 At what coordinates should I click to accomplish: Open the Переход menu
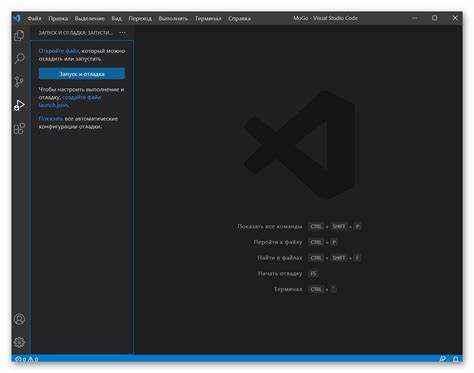(x=140, y=19)
